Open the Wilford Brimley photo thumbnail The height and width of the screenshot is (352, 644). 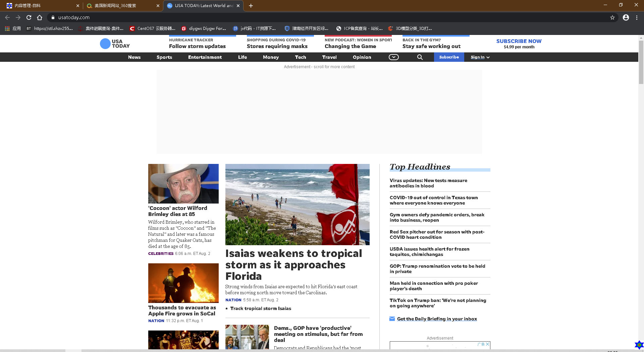tap(183, 184)
